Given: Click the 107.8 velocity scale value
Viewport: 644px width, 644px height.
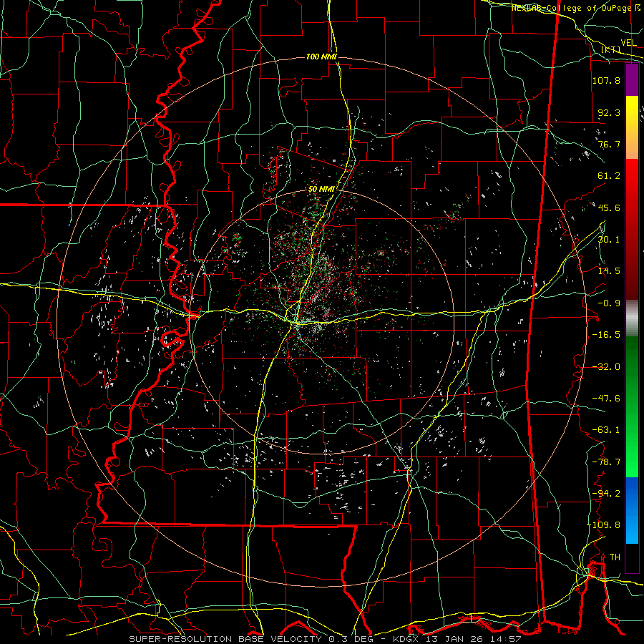Looking at the screenshot, I should coord(606,80).
